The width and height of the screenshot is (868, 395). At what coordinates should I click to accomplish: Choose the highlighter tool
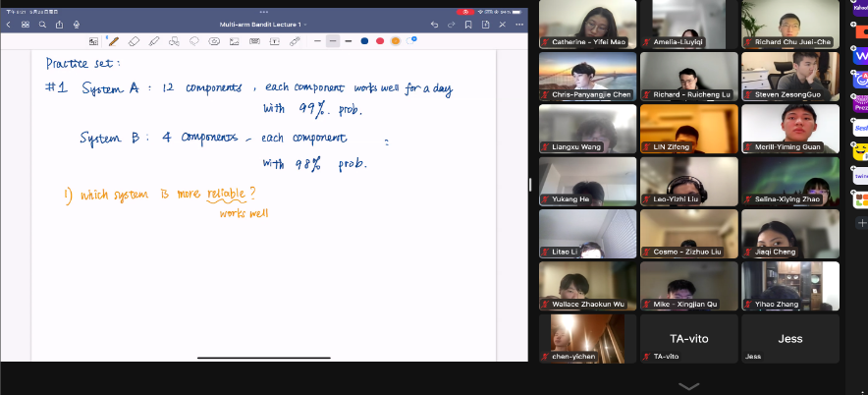point(153,41)
